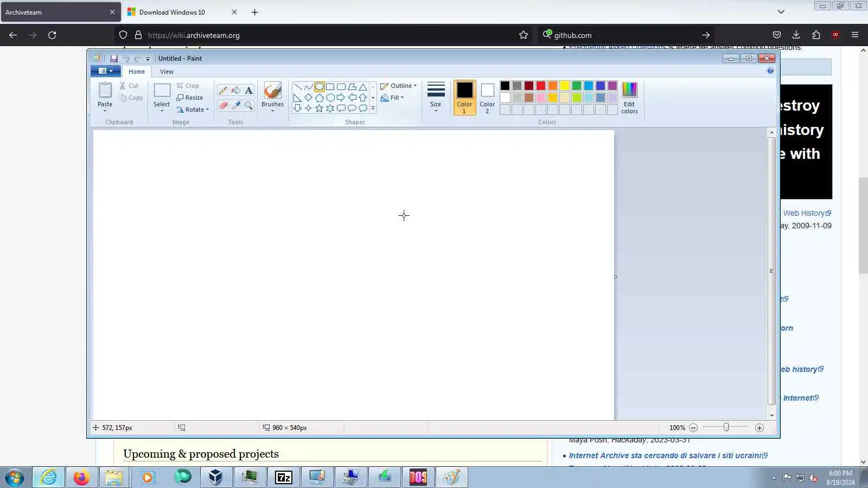
Task: Select the Magnifier tool
Action: (248, 106)
